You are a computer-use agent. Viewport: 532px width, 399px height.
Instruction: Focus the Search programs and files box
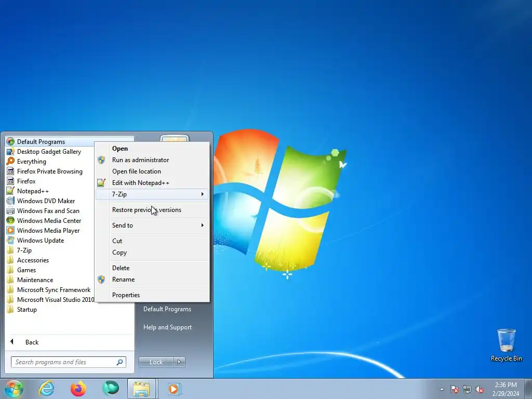pos(69,362)
